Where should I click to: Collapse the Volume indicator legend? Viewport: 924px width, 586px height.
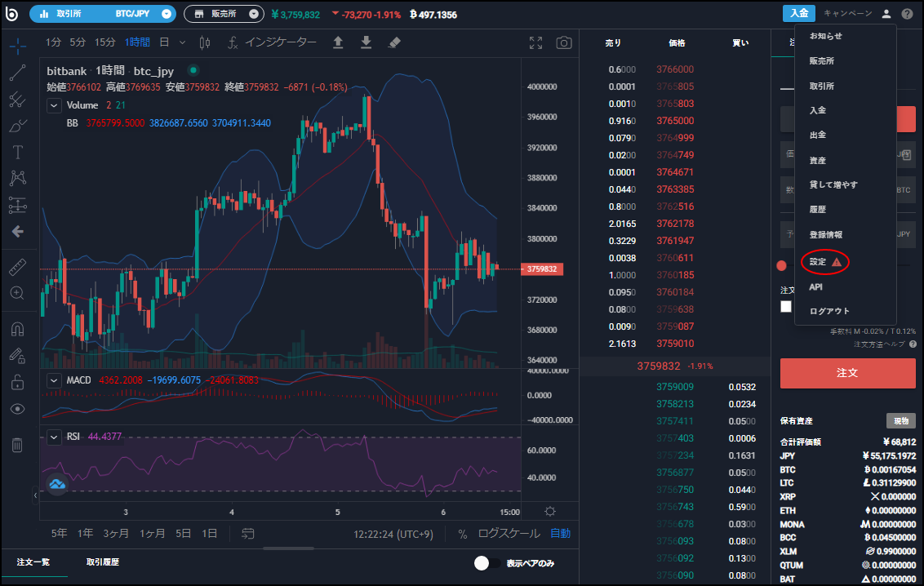click(54, 105)
